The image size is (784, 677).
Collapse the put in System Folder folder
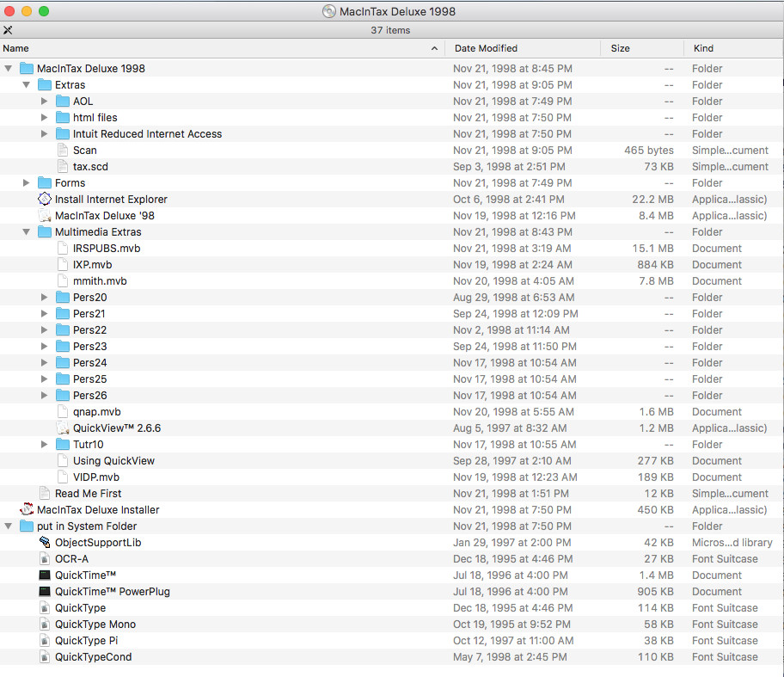(x=8, y=526)
